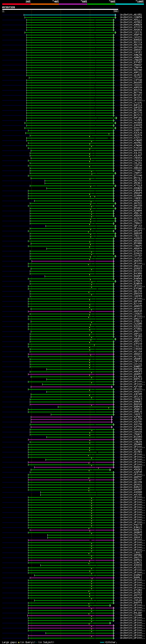Select hit label UniRef100_Q5CX53
This screenshot has width=146, height=644.
[131, 180]
